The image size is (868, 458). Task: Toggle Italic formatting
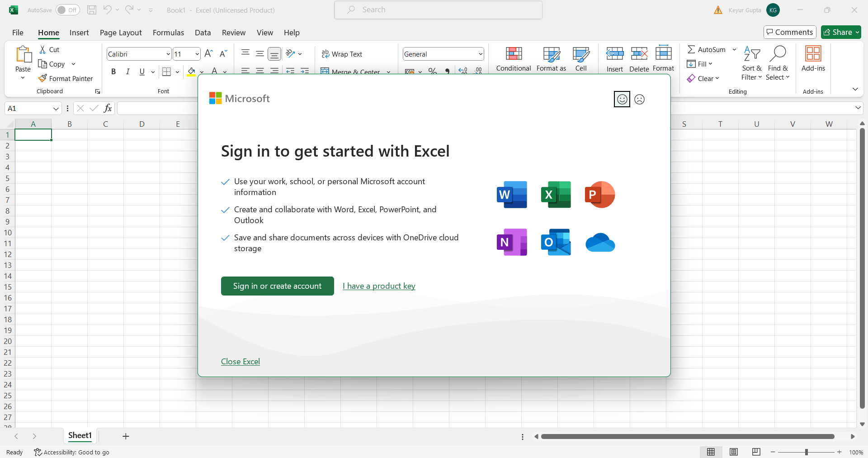(128, 72)
